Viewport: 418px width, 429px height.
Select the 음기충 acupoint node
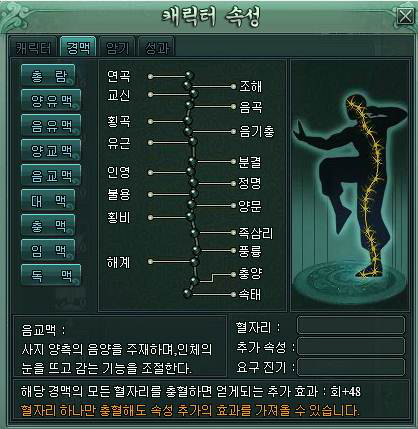[233, 132]
